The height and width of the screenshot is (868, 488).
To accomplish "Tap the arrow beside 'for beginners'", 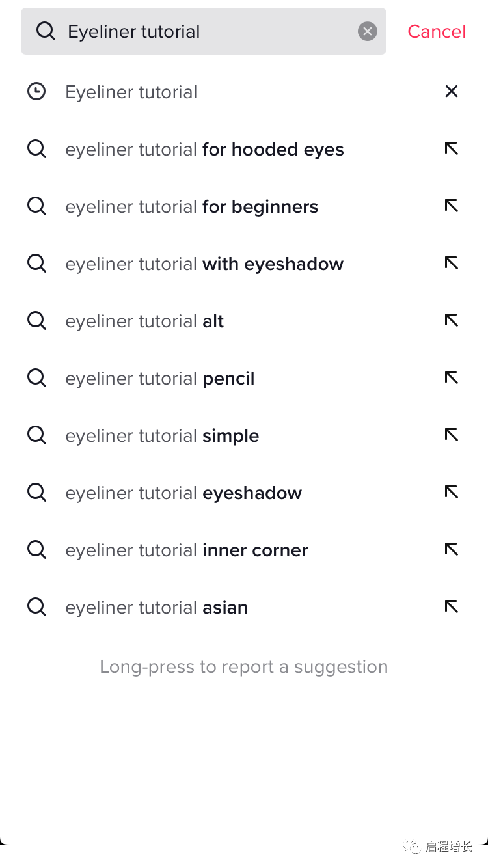I will coord(452,206).
